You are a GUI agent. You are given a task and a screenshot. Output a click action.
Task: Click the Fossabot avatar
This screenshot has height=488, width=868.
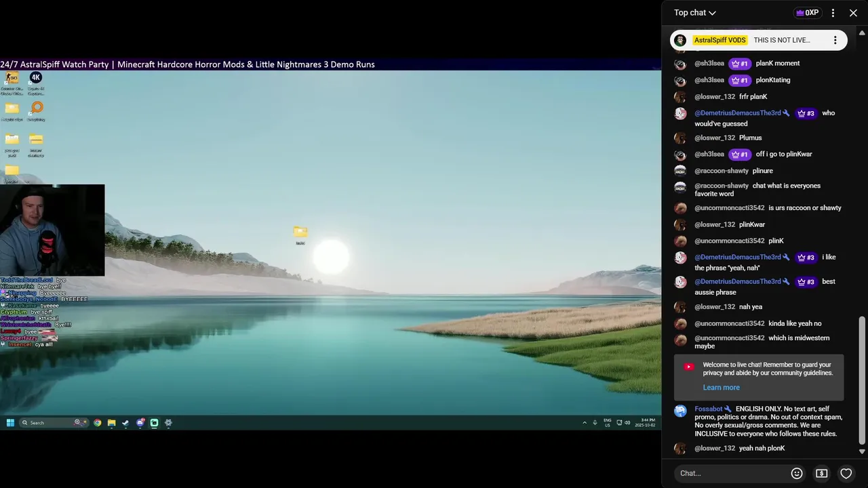click(680, 411)
